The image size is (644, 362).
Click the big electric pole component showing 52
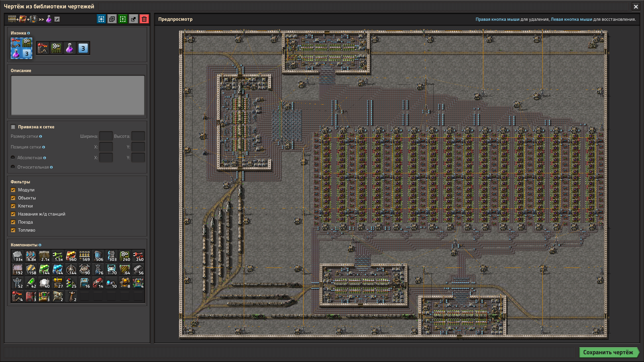pos(17,283)
